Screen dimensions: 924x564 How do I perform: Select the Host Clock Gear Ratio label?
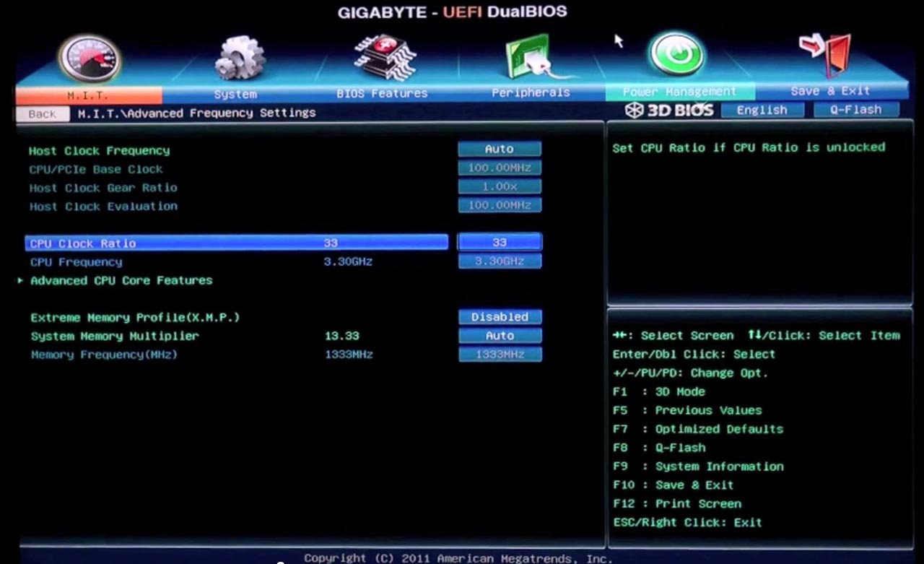pos(103,188)
